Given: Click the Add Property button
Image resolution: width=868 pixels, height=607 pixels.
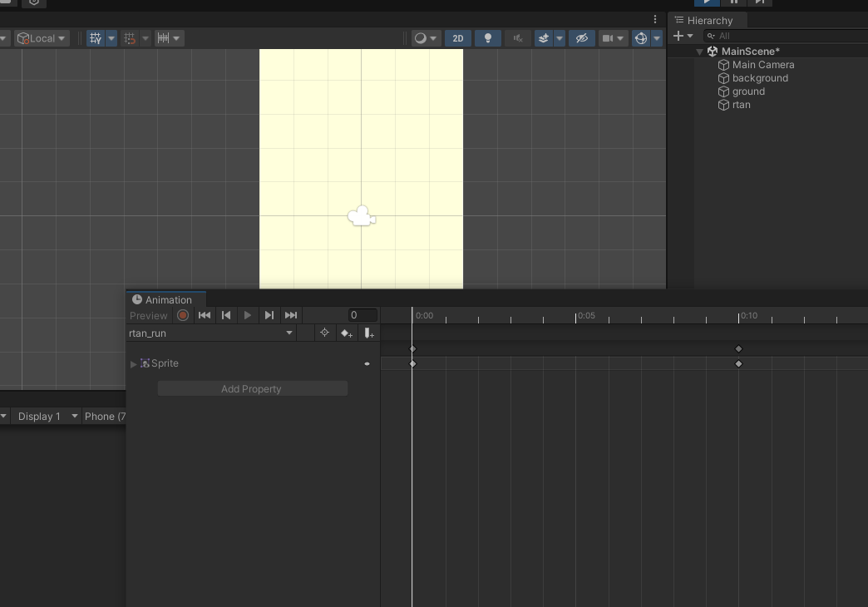Looking at the screenshot, I should click(253, 389).
